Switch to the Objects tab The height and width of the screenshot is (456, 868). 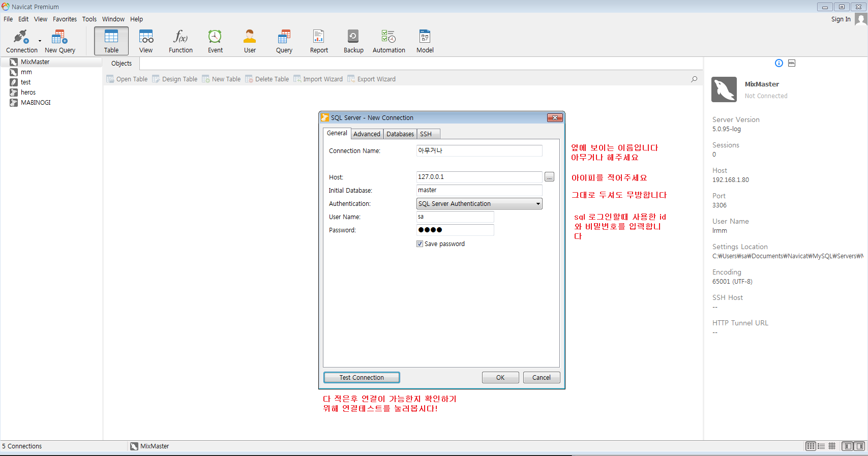[122, 64]
